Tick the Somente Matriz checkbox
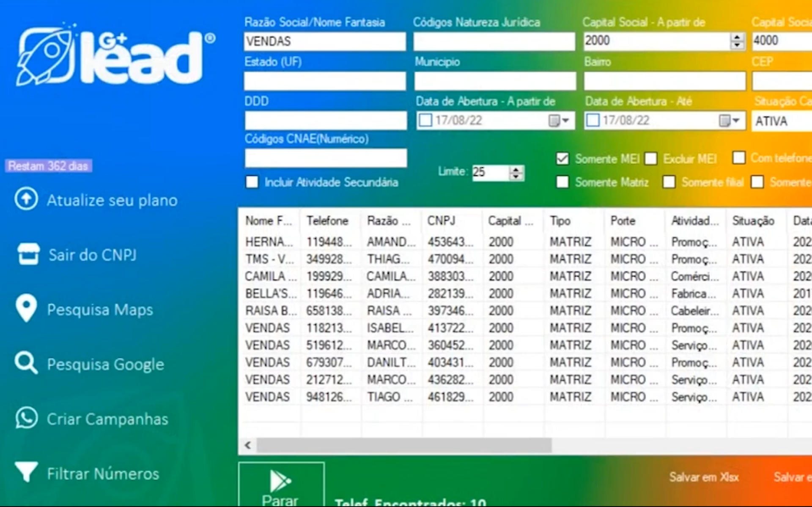This screenshot has width=812, height=507. (x=562, y=182)
